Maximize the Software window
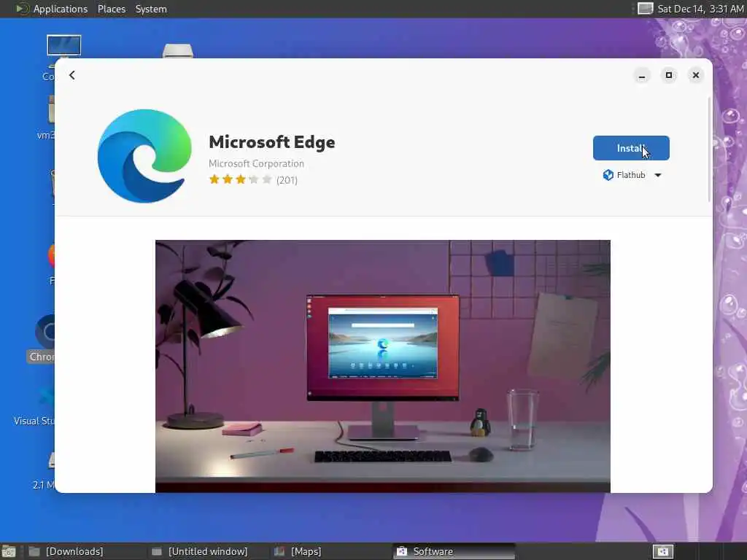747x560 pixels. click(669, 75)
